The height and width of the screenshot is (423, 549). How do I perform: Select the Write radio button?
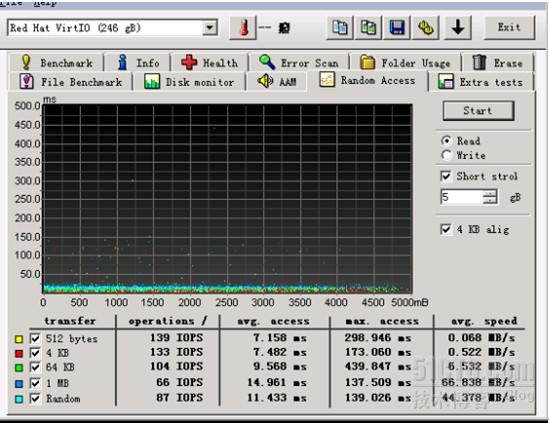[446, 155]
